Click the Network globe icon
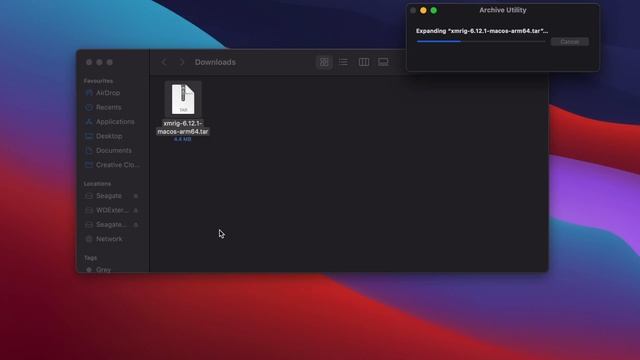640x360 pixels. (89, 239)
